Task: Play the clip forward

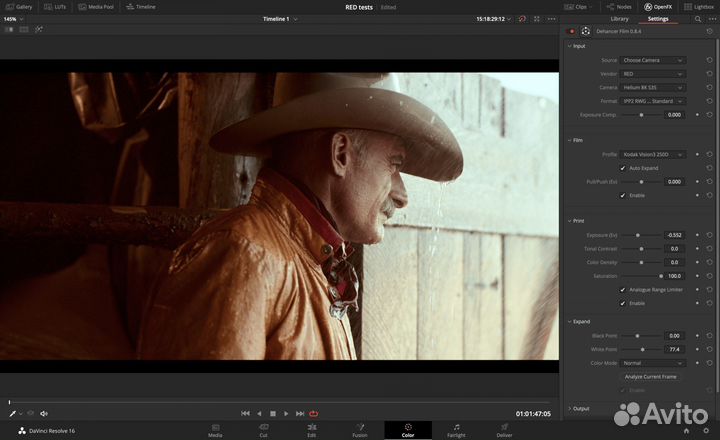Action: pos(286,413)
